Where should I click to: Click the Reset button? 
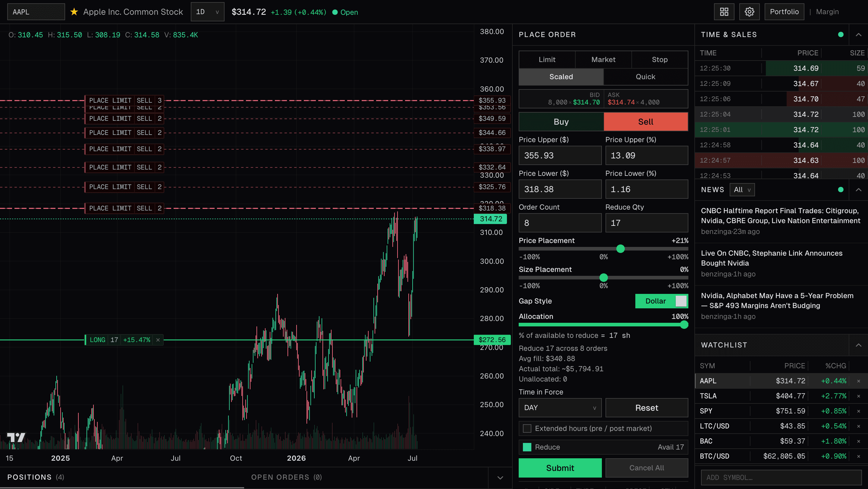(646, 408)
